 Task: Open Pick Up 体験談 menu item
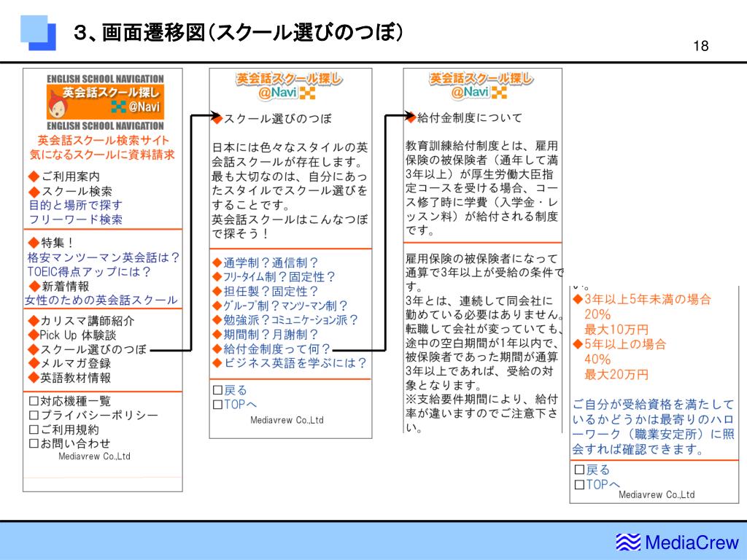(x=78, y=335)
